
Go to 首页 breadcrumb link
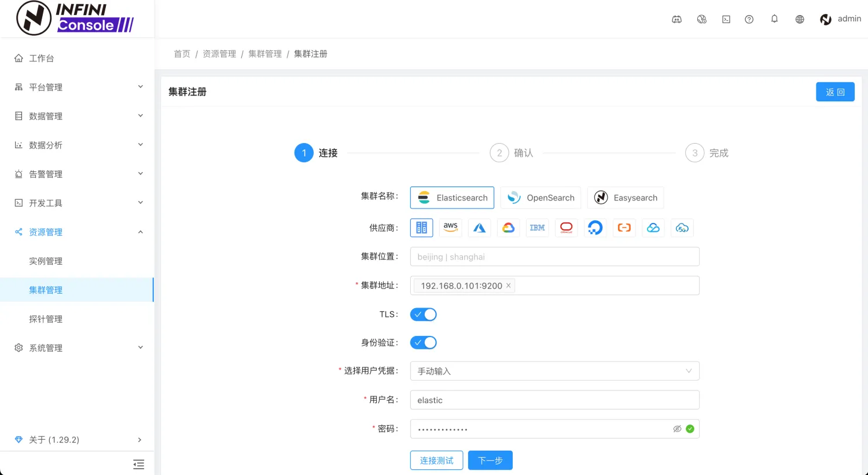click(182, 54)
